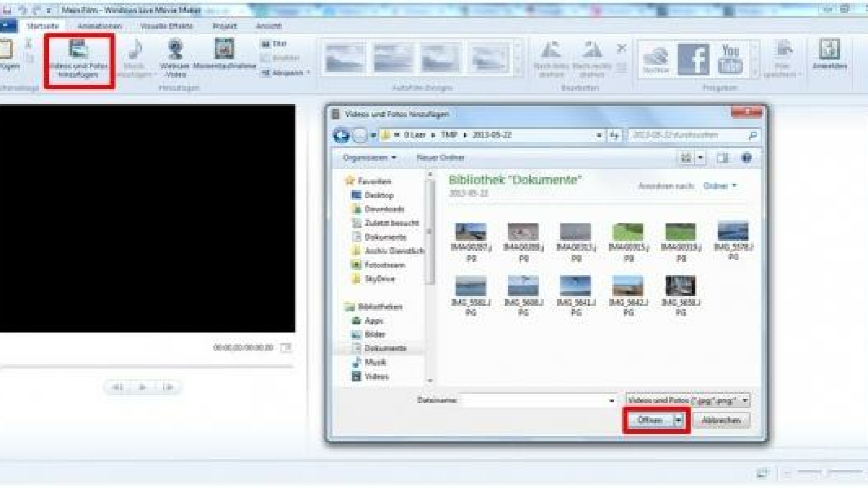Choose the third AutoFilm design thumbnail
Screen dimensions: 868x488
pos(442,58)
